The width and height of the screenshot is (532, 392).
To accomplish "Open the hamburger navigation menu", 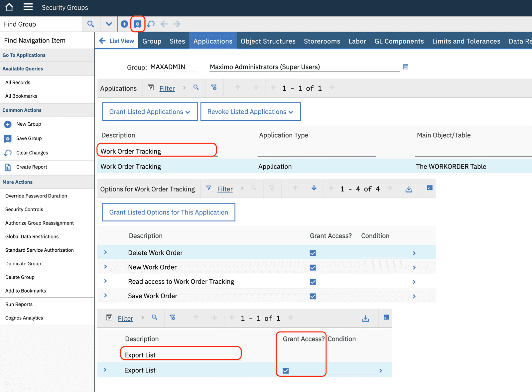I will 28,7.
